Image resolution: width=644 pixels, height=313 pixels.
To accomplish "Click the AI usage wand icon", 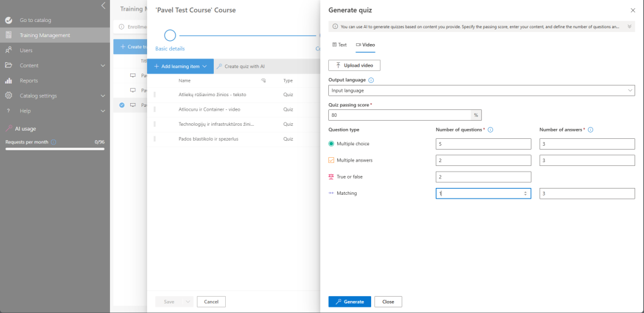I will tap(9, 128).
